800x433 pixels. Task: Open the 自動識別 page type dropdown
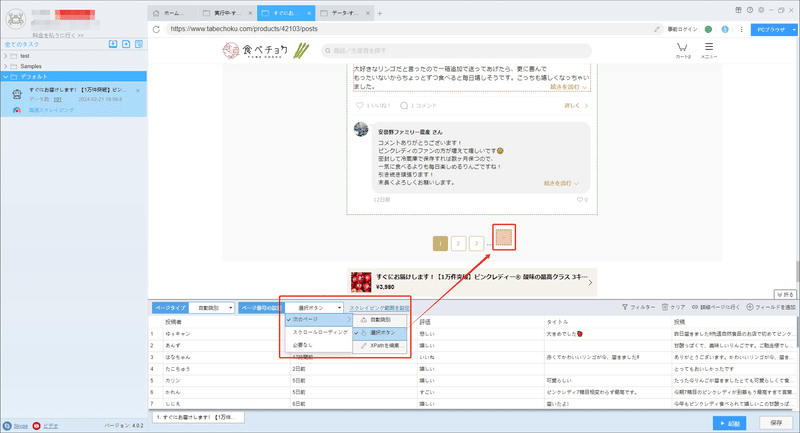click(x=212, y=308)
